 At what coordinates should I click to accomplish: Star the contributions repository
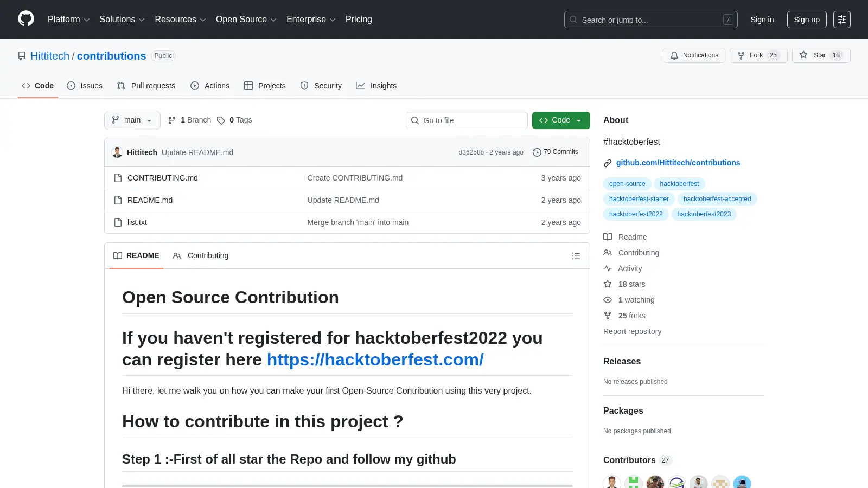pos(821,55)
